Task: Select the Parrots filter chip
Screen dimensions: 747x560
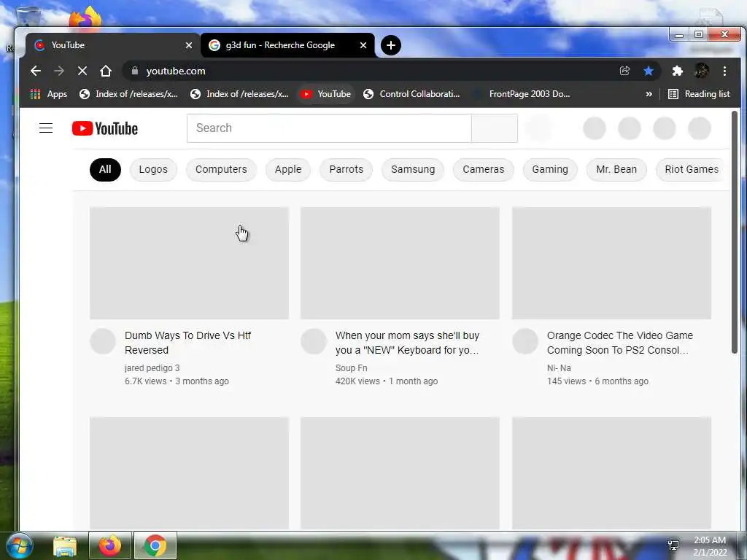Action: click(347, 169)
